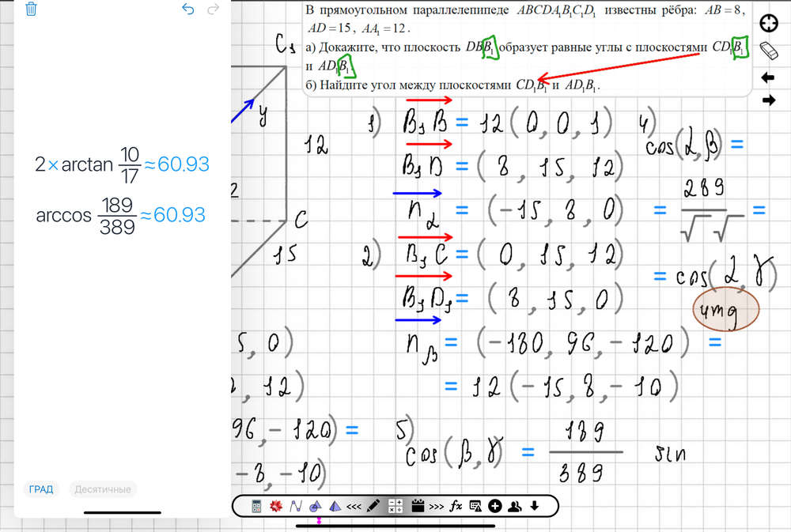Toggle Десятичные decimal mode

103,489
